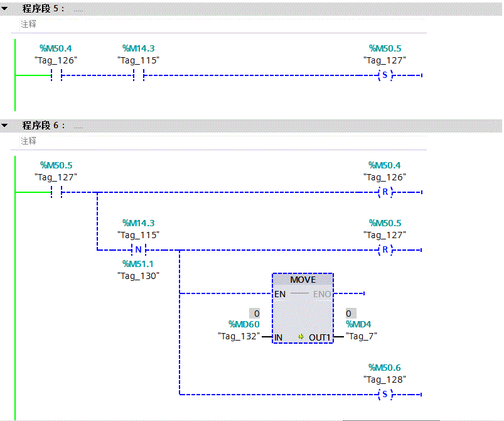
Task: Collapse network 程序段 5 with its triangle
Action: click(x=4, y=9)
